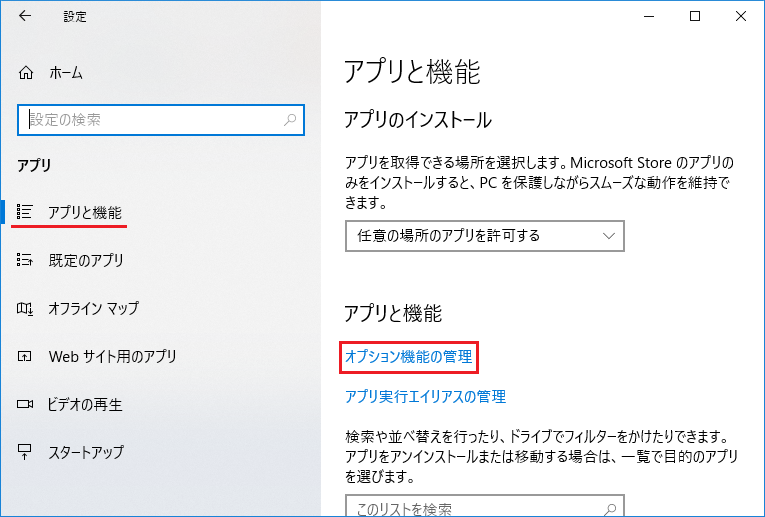Click the オフライン マップ map icon
The image size is (765, 517).
point(26,308)
